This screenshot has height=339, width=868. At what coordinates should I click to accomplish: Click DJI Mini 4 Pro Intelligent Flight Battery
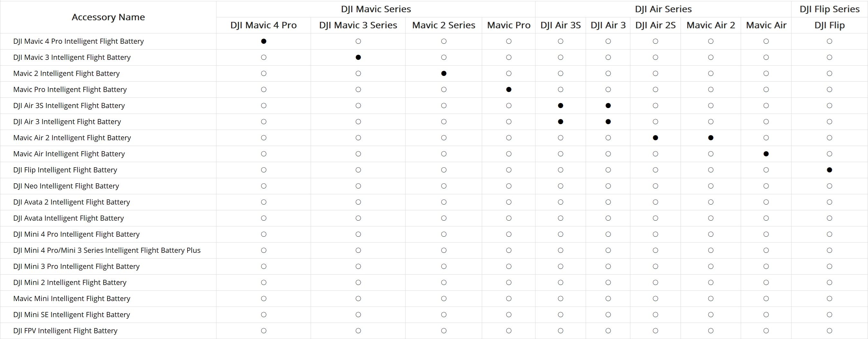click(77, 234)
